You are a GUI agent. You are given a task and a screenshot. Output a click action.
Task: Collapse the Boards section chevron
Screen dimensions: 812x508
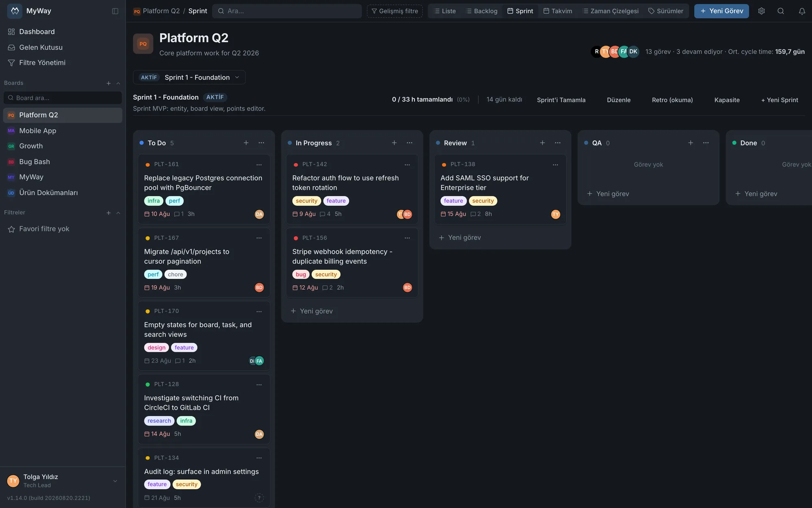click(118, 83)
